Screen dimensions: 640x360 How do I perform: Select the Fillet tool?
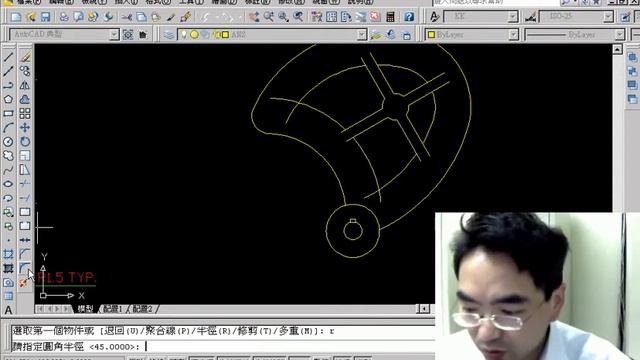coord(25,268)
